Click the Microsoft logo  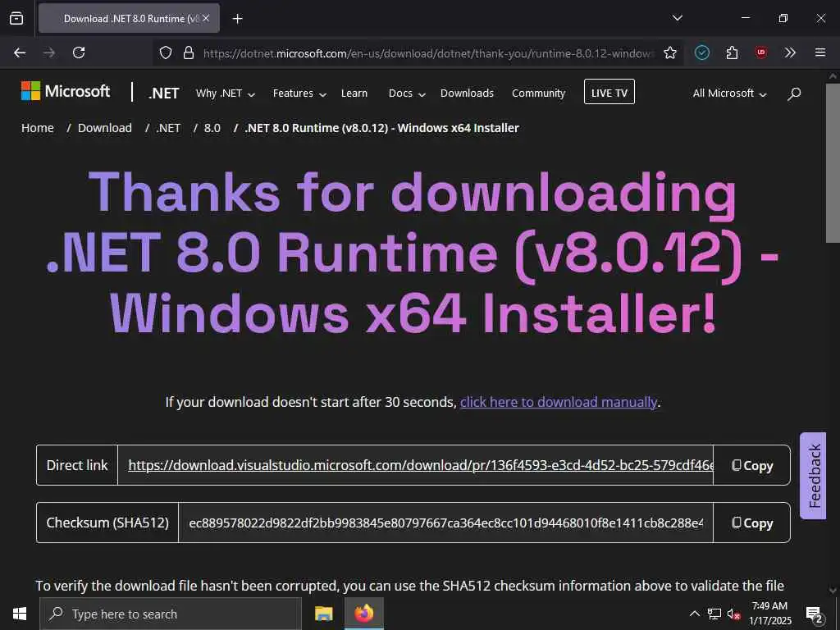pos(66,91)
